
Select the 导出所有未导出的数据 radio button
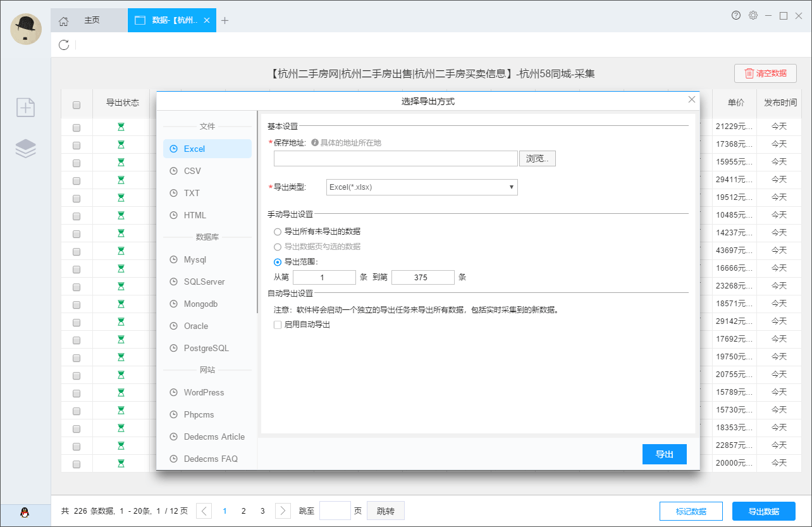pyautogui.click(x=278, y=232)
